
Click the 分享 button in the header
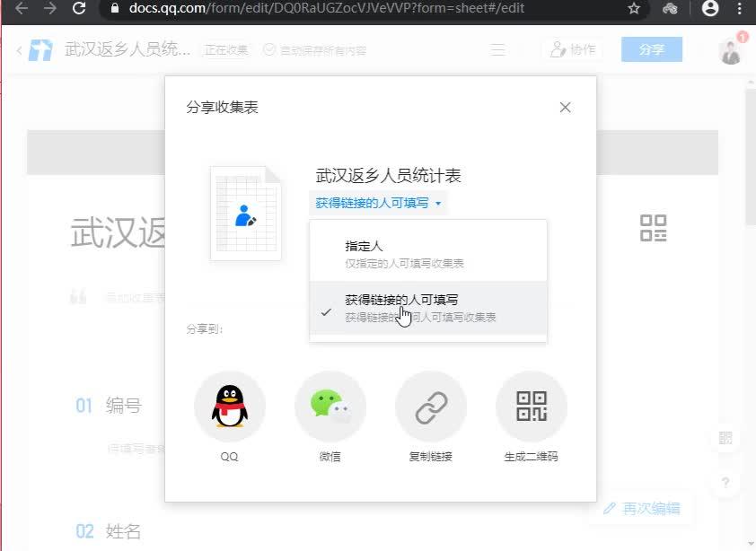click(x=651, y=49)
